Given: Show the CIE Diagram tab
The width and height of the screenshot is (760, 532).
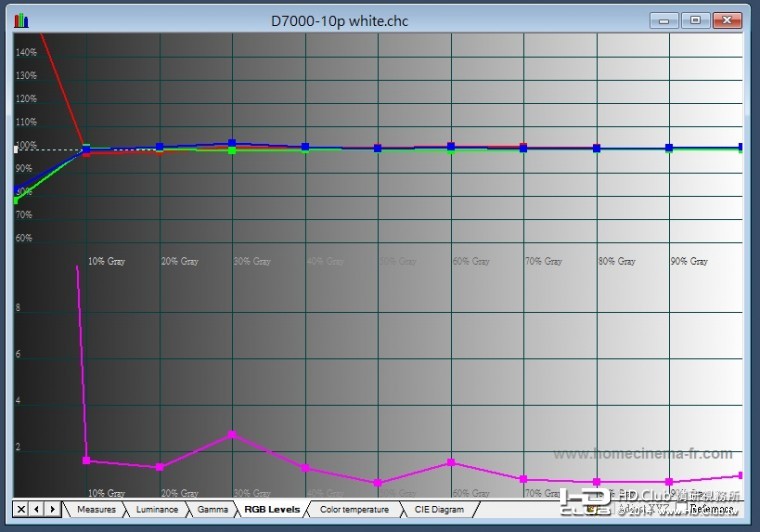Looking at the screenshot, I should [439, 510].
